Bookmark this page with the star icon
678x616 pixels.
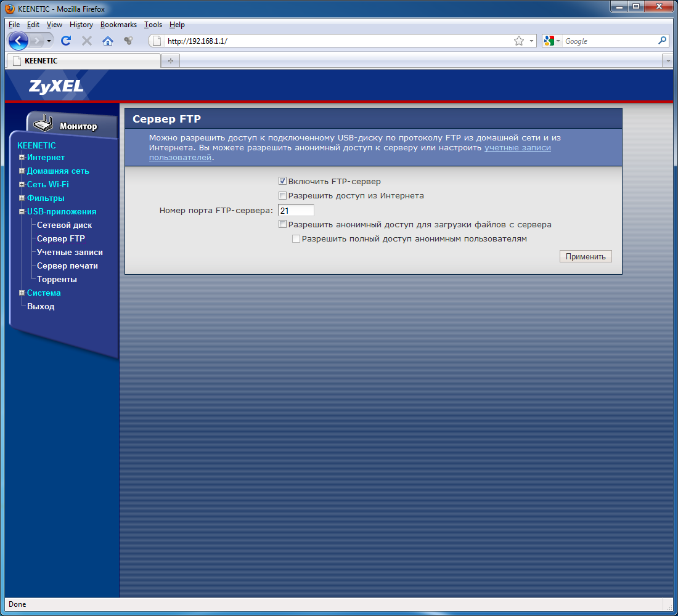(x=519, y=41)
